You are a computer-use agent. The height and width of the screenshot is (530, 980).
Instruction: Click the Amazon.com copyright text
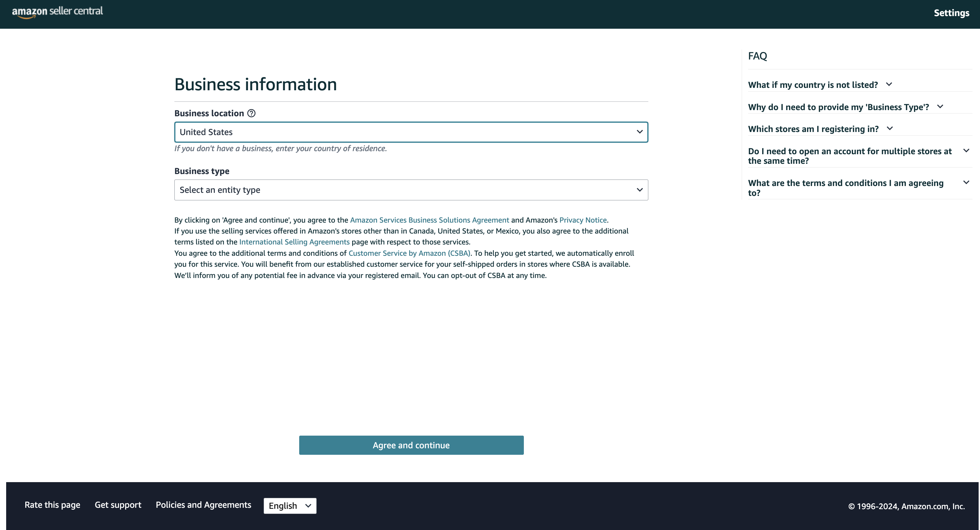click(906, 506)
